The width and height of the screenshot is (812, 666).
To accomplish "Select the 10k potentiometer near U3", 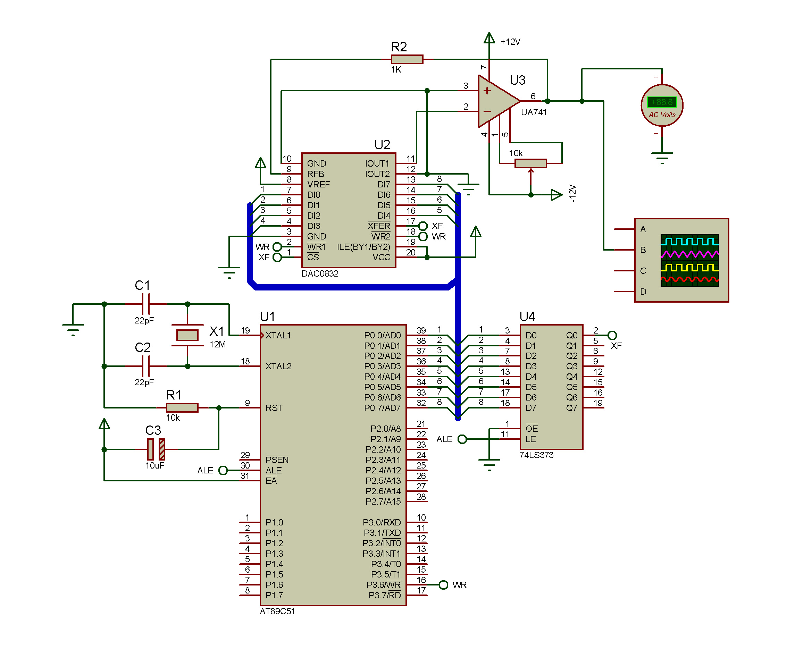I will tap(530, 163).
